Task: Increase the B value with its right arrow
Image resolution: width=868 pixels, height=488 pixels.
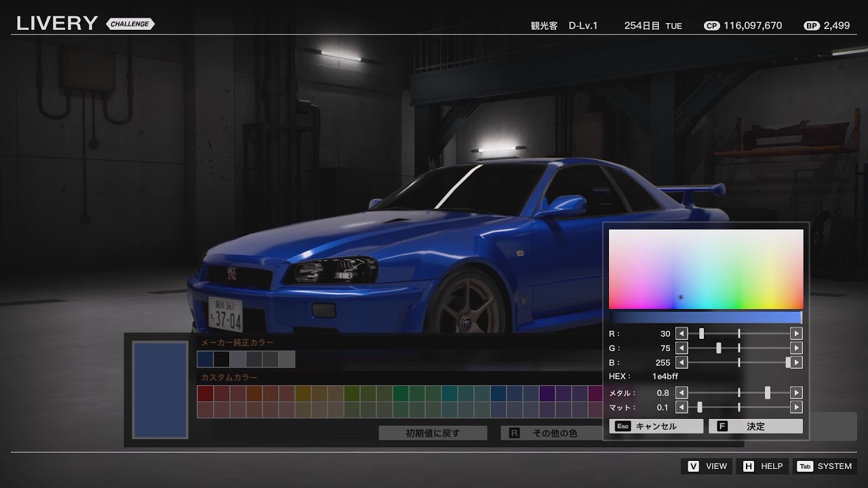Action: coord(796,363)
